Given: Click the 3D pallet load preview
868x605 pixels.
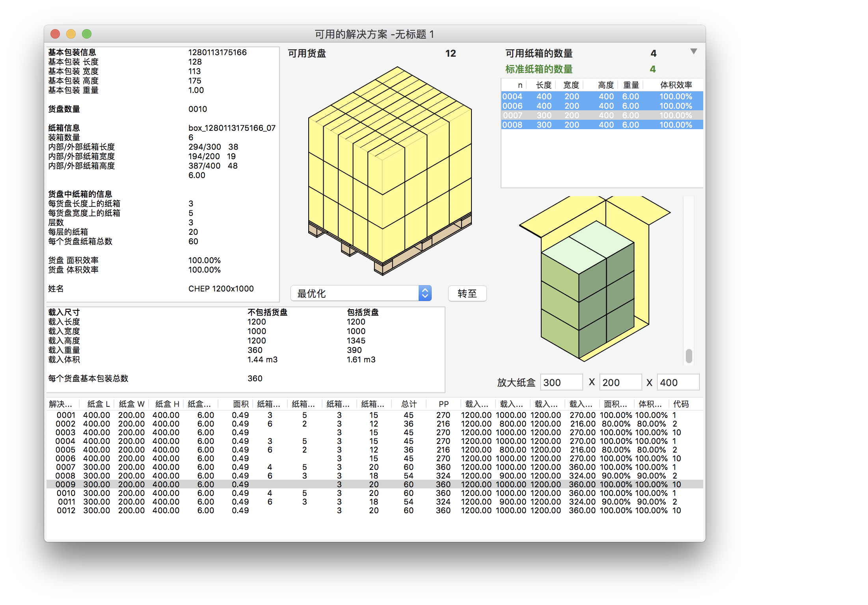Looking at the screenshot, I should 390,171.
